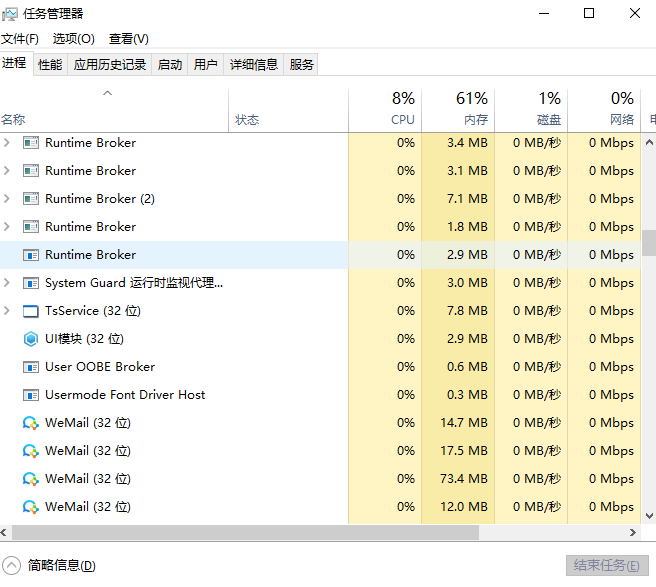Click the WeMail icon with 17.5 MB memory
This screenshot has height=587, width=656.
pos(31,451)
